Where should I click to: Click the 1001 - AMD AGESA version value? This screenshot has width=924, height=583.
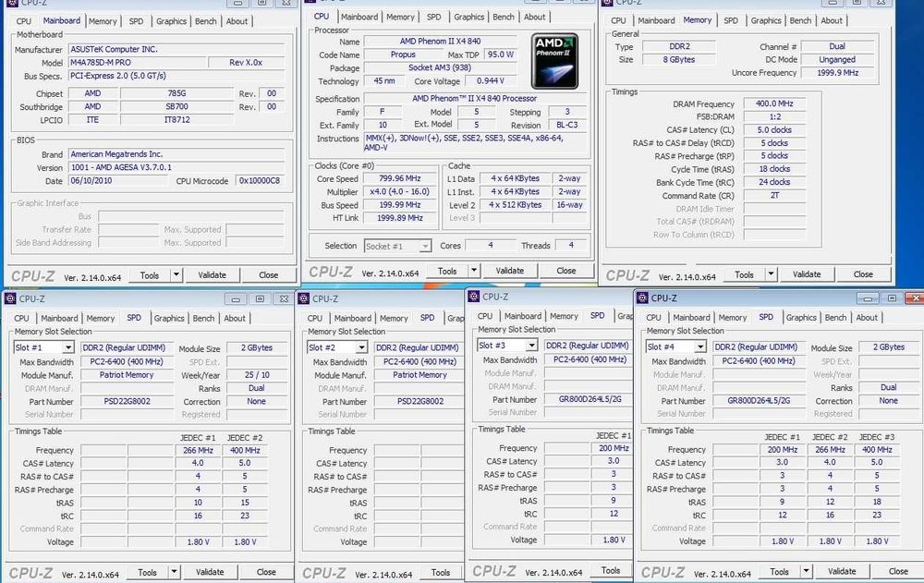click(176, 167)
